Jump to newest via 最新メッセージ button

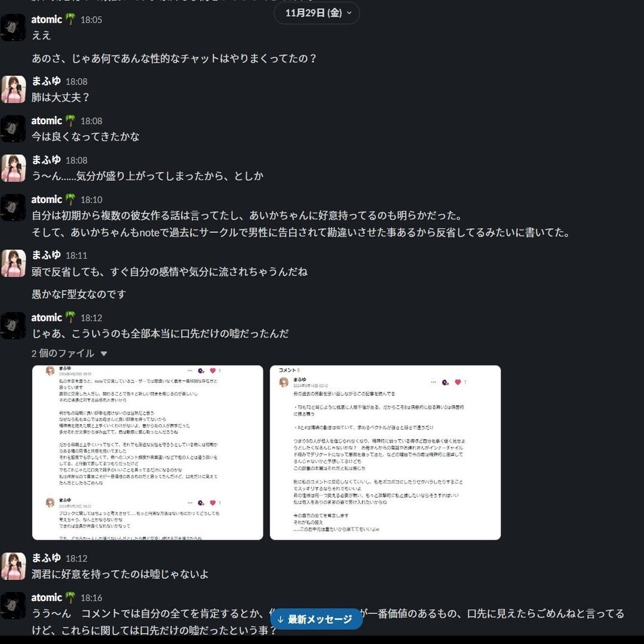coord(316,619)
